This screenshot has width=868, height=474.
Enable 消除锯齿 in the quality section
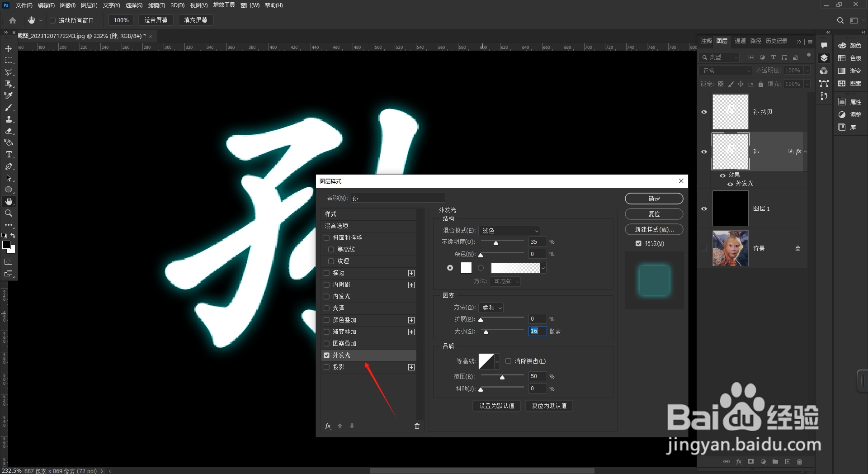(508, 361)
